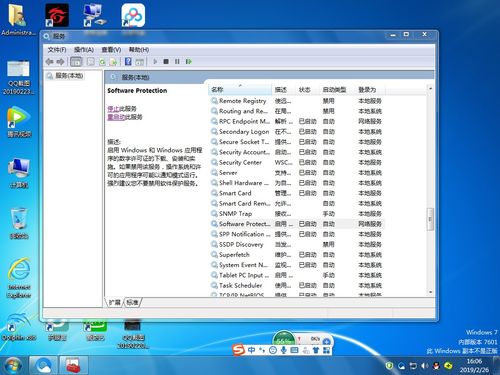The height and width of the screenshot is (375, 500).
Task: Select the Smart Card service row
Action: coord(297,193)
